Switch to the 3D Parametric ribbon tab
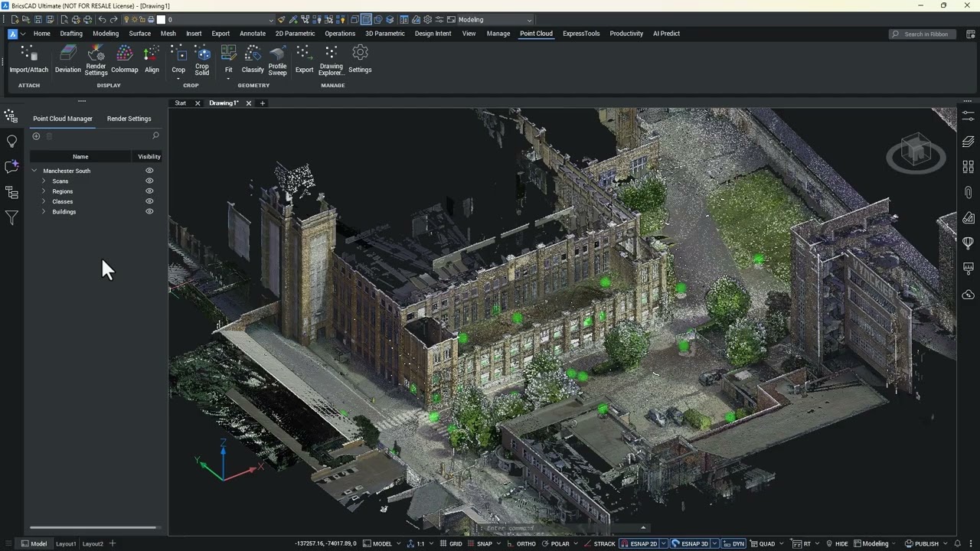The width and height of the screenshot is (980, 551). click(x=385, y=34)
